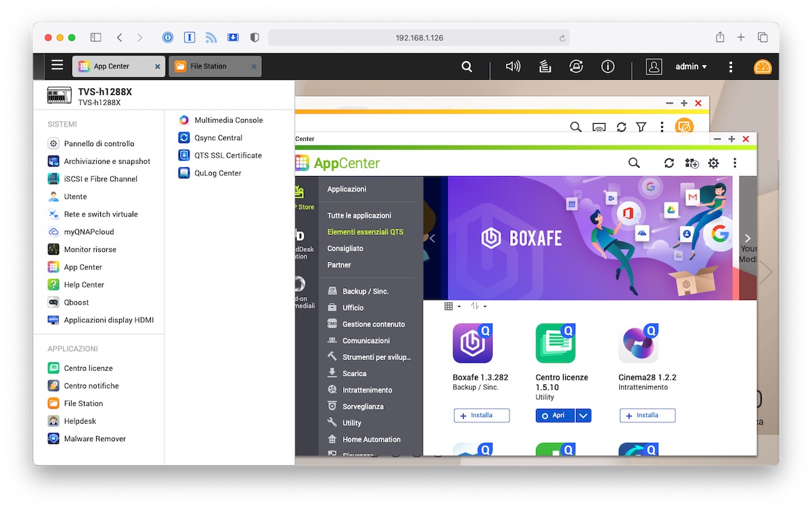
Task: Open the admin account dropdown
Action: point(691,66)
